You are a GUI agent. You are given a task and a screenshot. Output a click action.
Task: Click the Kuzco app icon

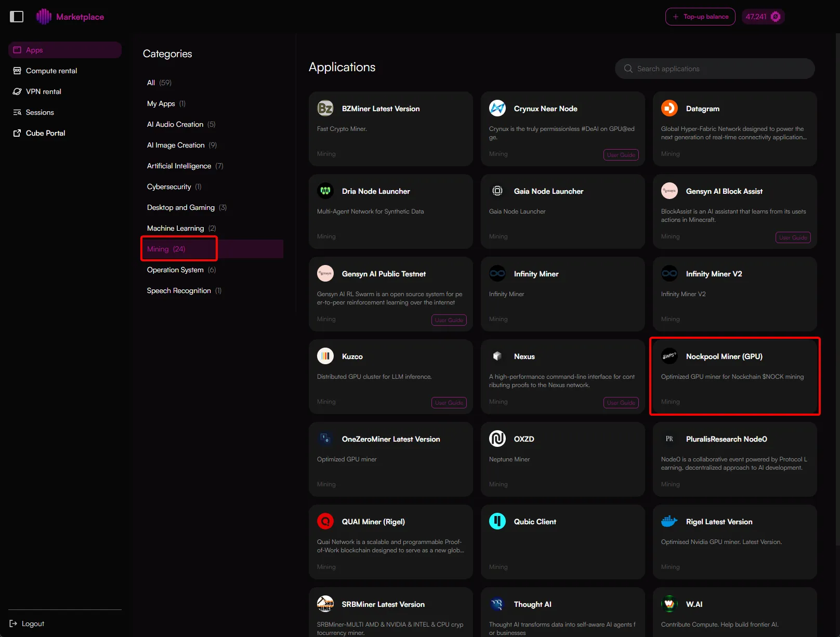click(325, 356)
